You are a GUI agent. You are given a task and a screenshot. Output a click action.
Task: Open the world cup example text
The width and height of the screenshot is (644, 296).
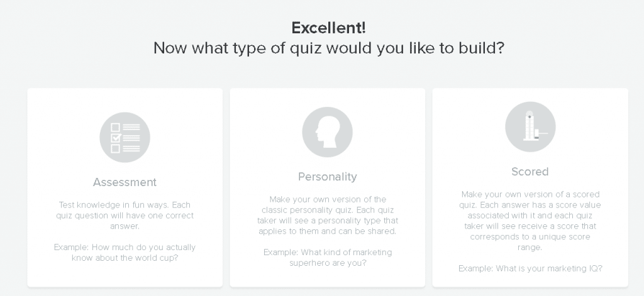[x=125, y=253]
